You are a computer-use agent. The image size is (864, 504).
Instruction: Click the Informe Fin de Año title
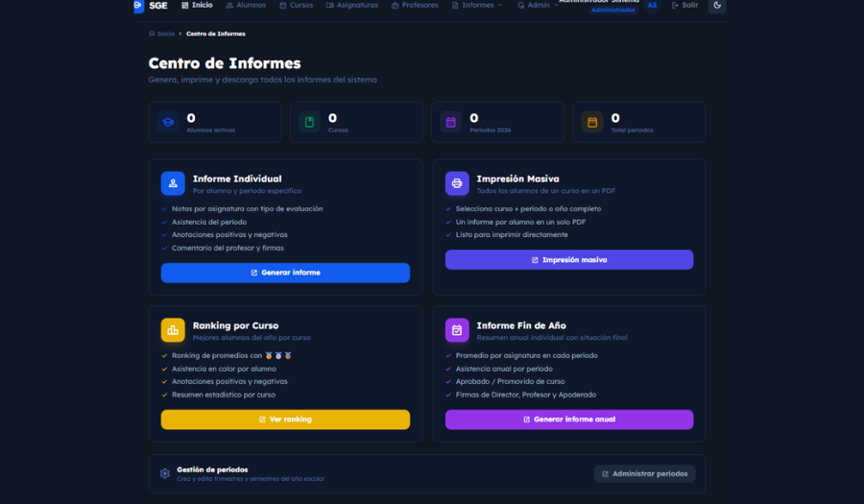(x=521, y=325)
